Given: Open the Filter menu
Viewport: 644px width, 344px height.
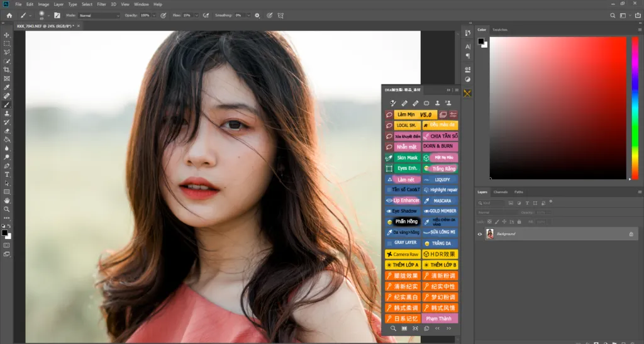Looking at the screenshot, I should coord(101,4).
